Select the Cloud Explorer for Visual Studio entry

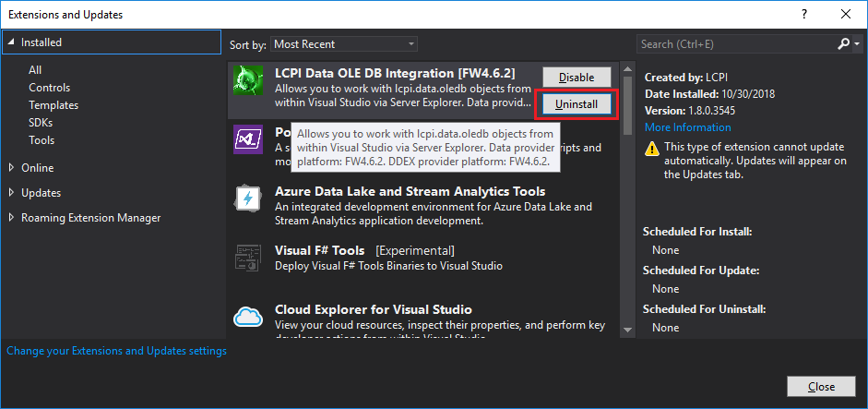424,319
